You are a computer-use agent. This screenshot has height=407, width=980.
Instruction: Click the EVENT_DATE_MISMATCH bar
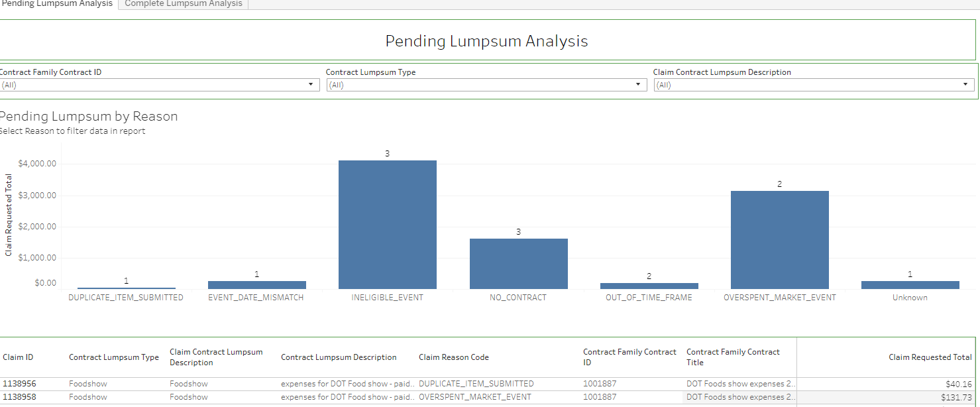pos(257,284)
